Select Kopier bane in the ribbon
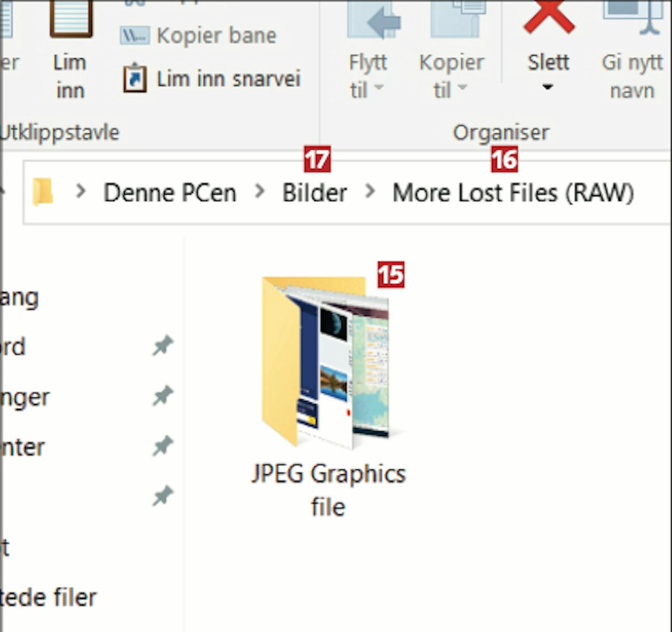This screenshot has width=672, height=632. point(198,35)
